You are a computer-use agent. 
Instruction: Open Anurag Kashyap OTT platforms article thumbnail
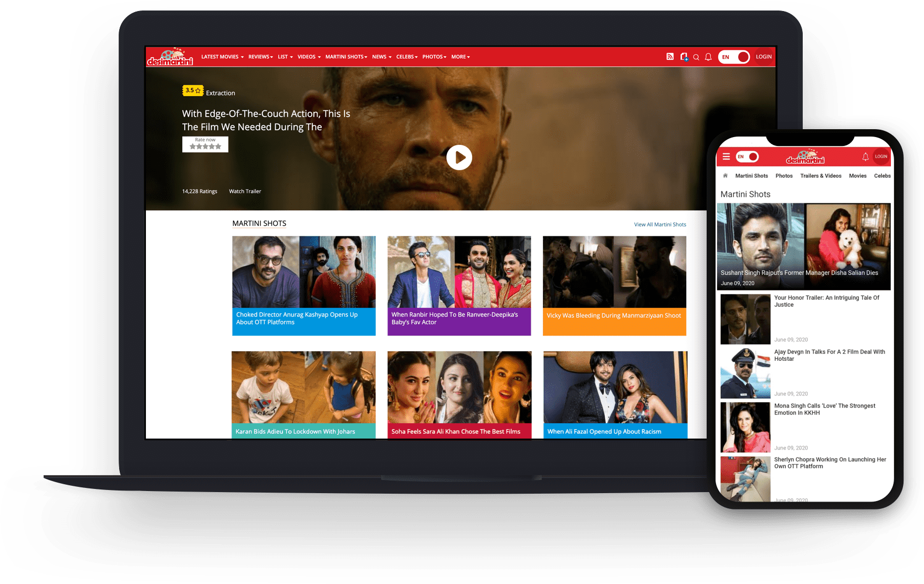(x=304, y=272)
